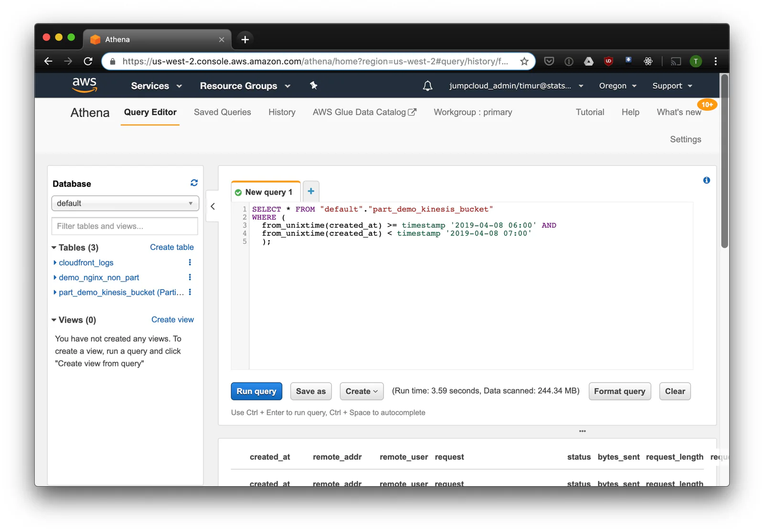Click the Create table link
Screen dimensions: 764x532
pos(171,247)
